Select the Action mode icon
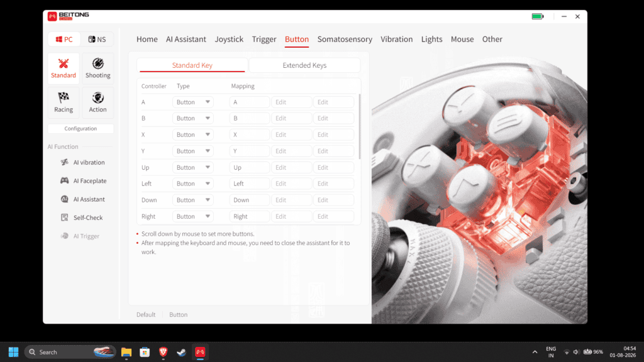 click(x=97, y=102)
